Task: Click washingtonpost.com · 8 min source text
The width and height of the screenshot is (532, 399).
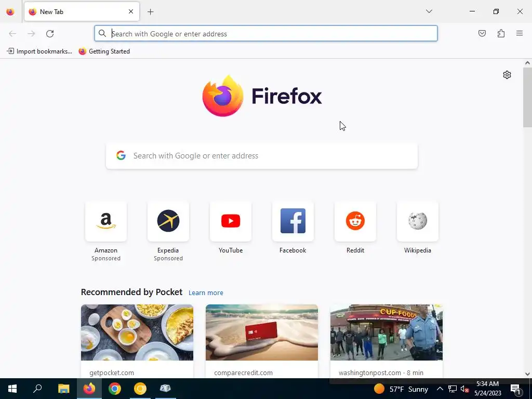Action: [381, 373]
